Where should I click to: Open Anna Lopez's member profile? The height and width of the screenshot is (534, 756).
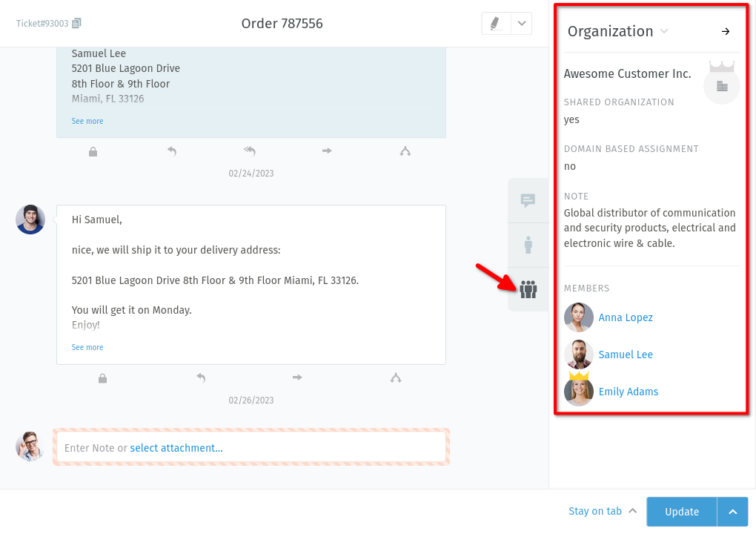[x=625, y=317]
